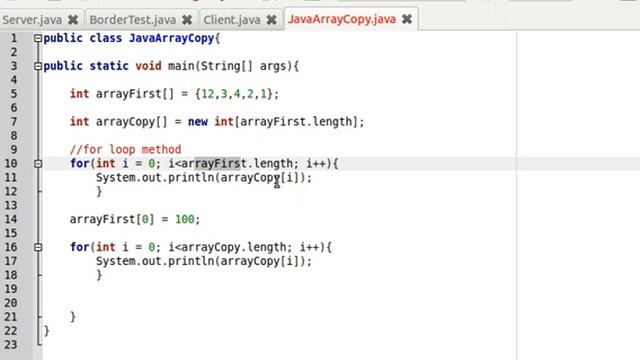Click 'i++' on line 10
The height and width of the screenshot is (360, 640).
[x=316, y=164]
